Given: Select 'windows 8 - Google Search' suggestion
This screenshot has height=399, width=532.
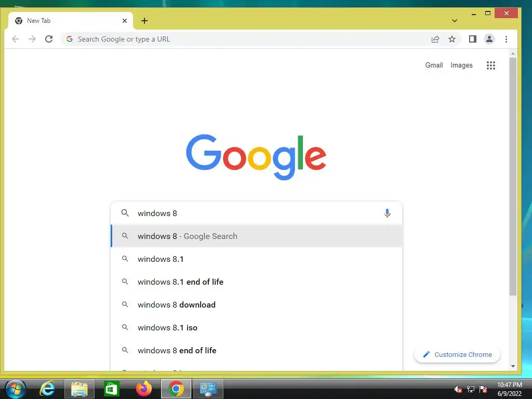Looking at the screenshot, I should point(257,236).
